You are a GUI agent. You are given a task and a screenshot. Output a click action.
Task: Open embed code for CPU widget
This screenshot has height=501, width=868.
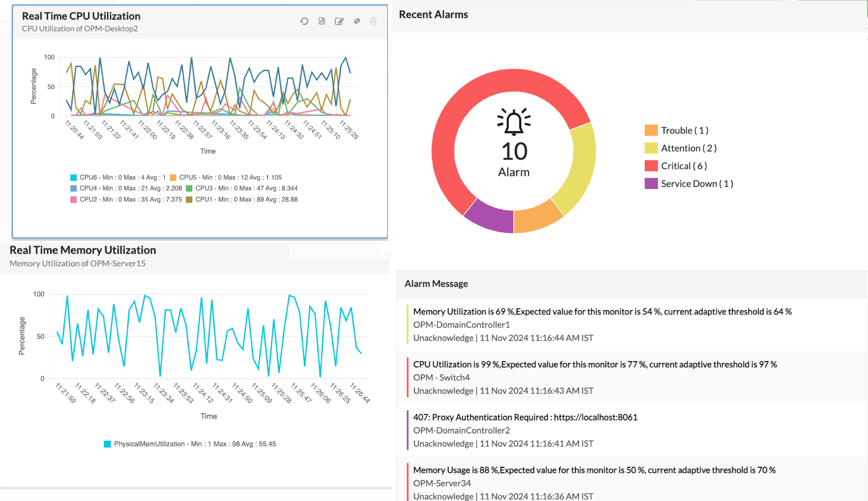click(x=322, y=21)
